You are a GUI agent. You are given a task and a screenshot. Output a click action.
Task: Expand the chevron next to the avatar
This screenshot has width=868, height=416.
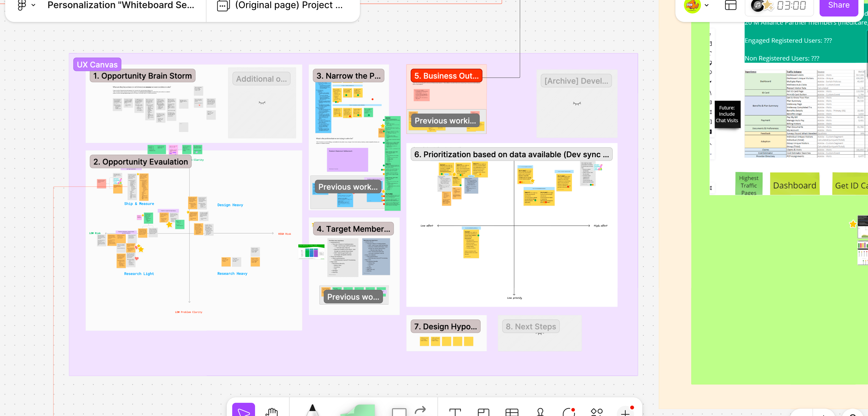[x=707, y=5]
